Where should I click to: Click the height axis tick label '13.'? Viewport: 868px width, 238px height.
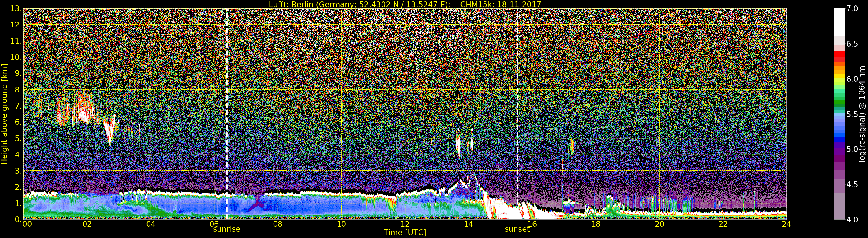pyautogui.click(x=16, y=9)
